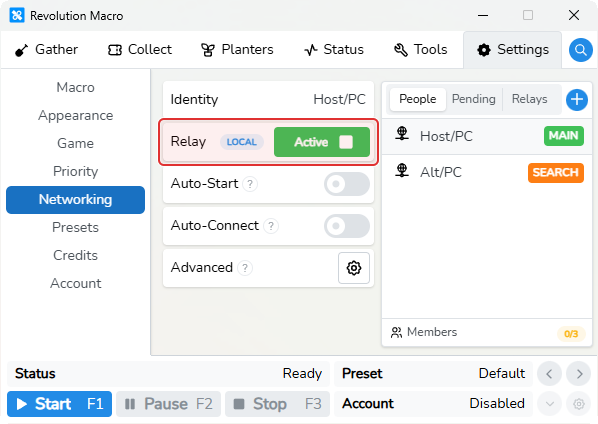The width and height of the screenshot is (598, 424).
Task: Show help for Advanced
Action: coord(245,268)
